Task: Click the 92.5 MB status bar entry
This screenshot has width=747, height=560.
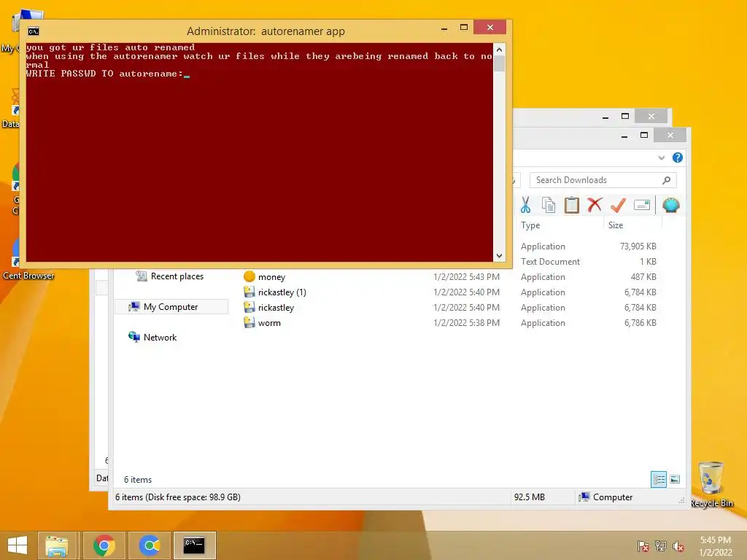Action: [x=530, y=497]
